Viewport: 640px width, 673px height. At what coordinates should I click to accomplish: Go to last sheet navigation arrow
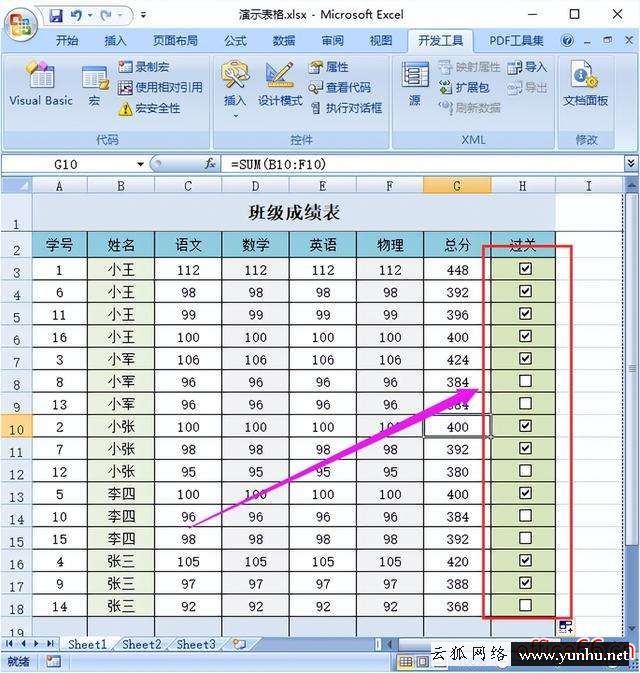point(50,643)
